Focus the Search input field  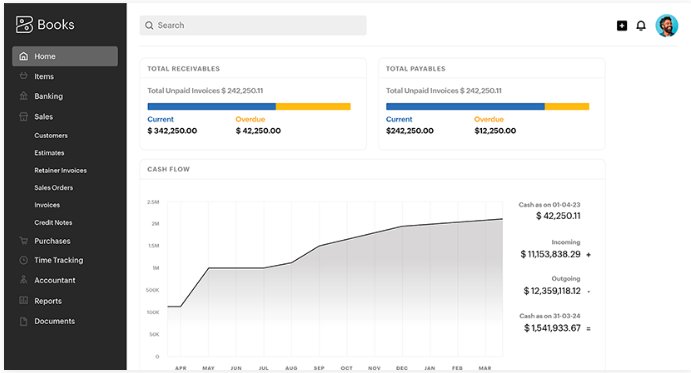pyautogui.click(x=253, y=26)
